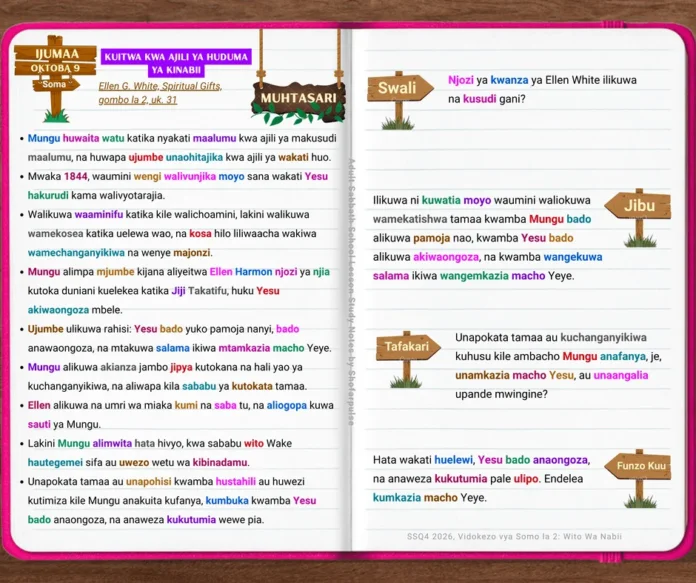
Task: Click the key lesson text Hata wakati huelewi
Action: point(482,479)
